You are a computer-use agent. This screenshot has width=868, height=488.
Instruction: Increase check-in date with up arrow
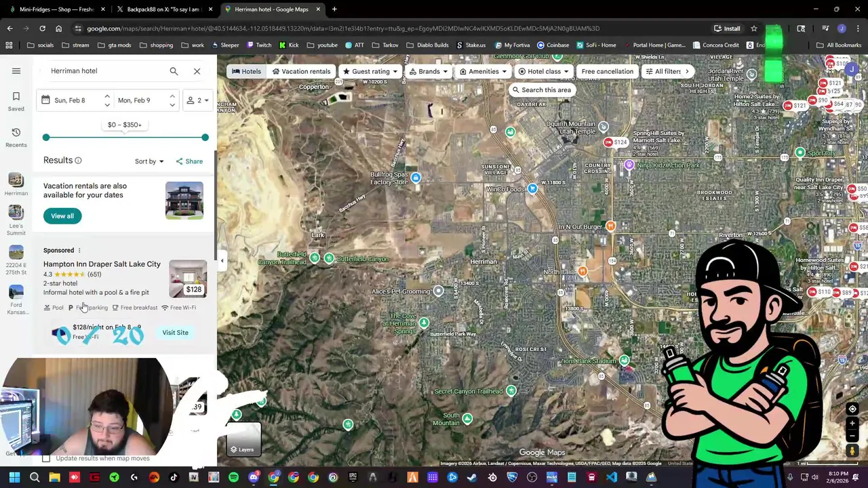(106, 96)
